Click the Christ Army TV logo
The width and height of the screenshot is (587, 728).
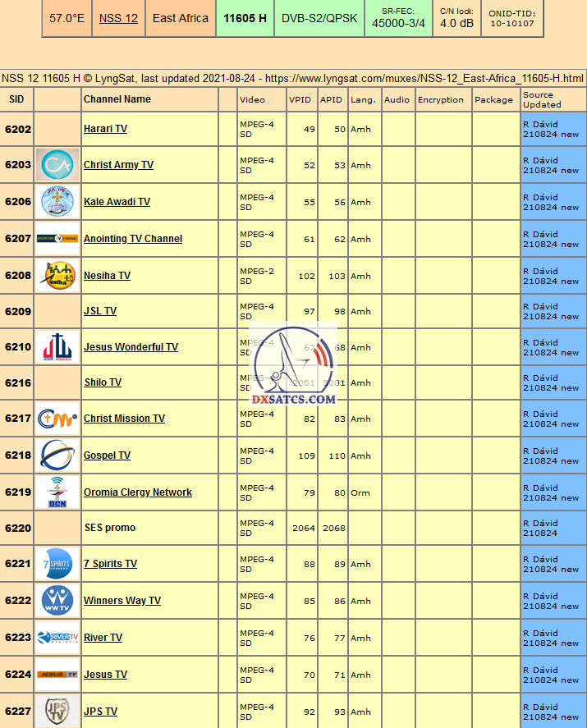point(57,165)
